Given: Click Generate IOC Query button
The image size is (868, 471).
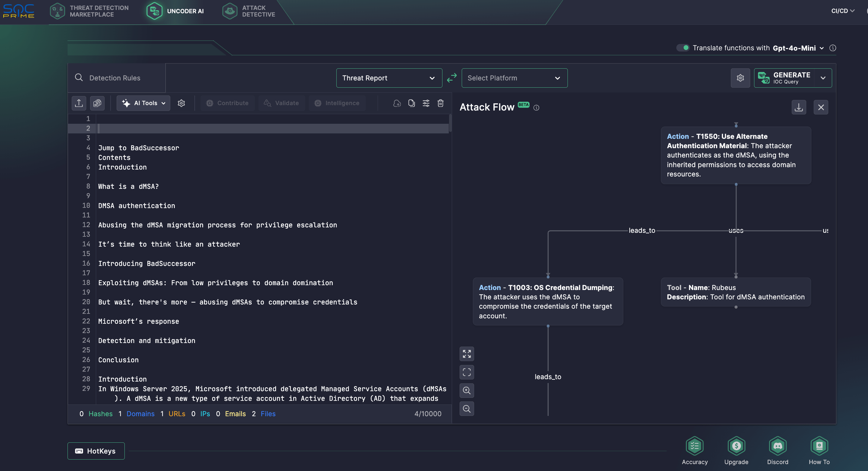Looking at the screenshot, I should tap(785, 78).
